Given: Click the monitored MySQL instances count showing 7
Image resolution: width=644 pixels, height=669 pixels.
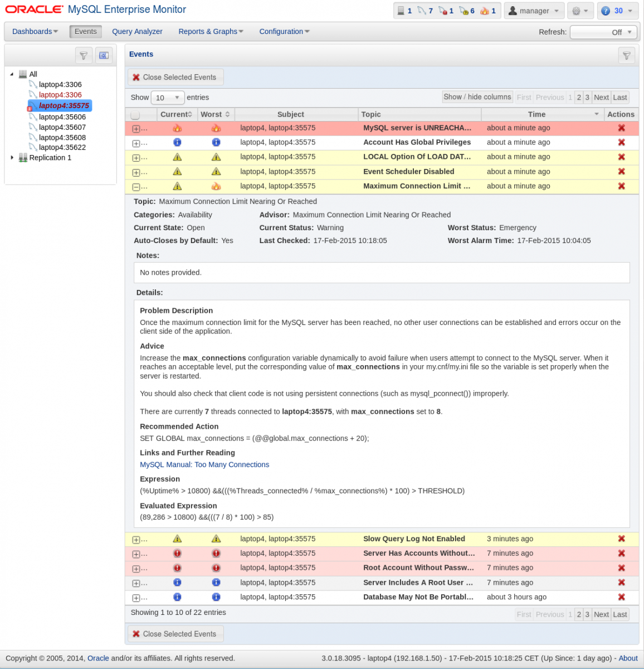Looking at the screenshot, I should (x=425, y=11).
